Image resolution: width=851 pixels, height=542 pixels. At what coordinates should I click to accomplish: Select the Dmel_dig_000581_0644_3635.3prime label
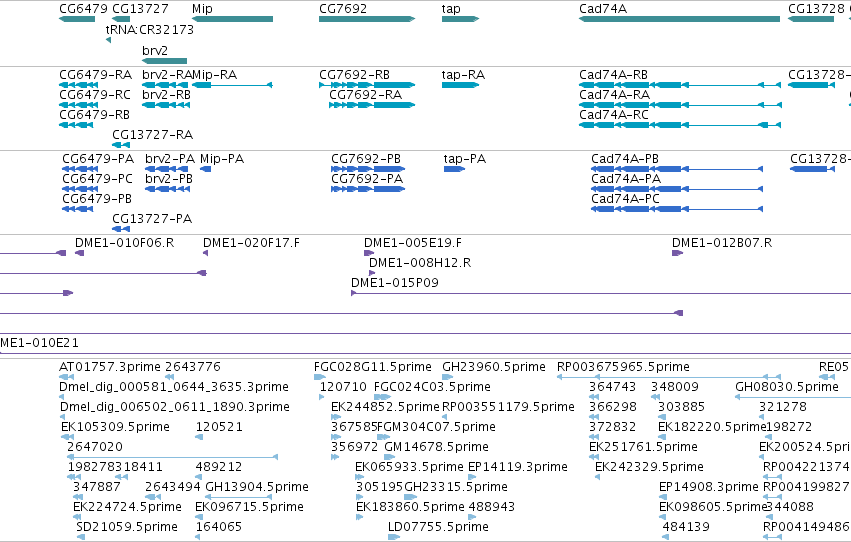tap(174, 387)
